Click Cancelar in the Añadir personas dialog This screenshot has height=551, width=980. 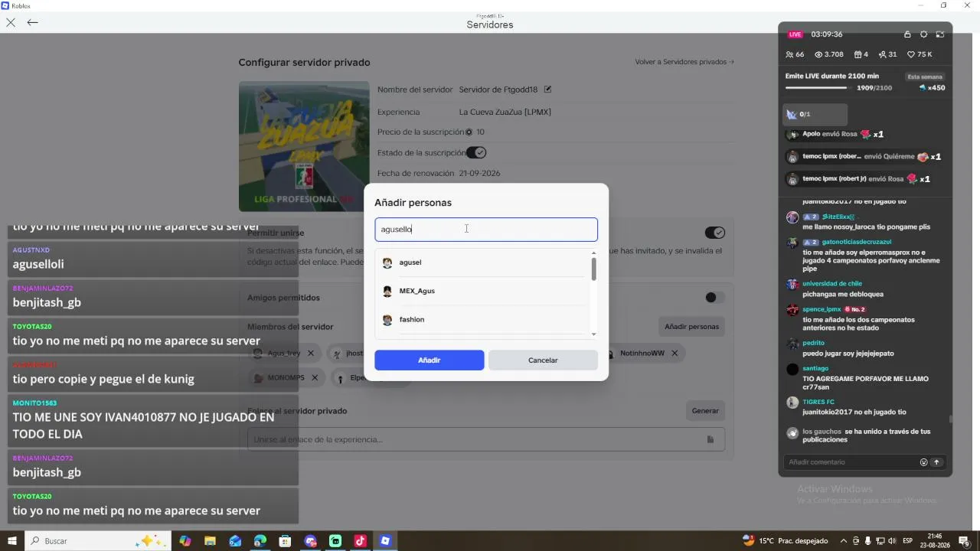(x=543, y=360)
